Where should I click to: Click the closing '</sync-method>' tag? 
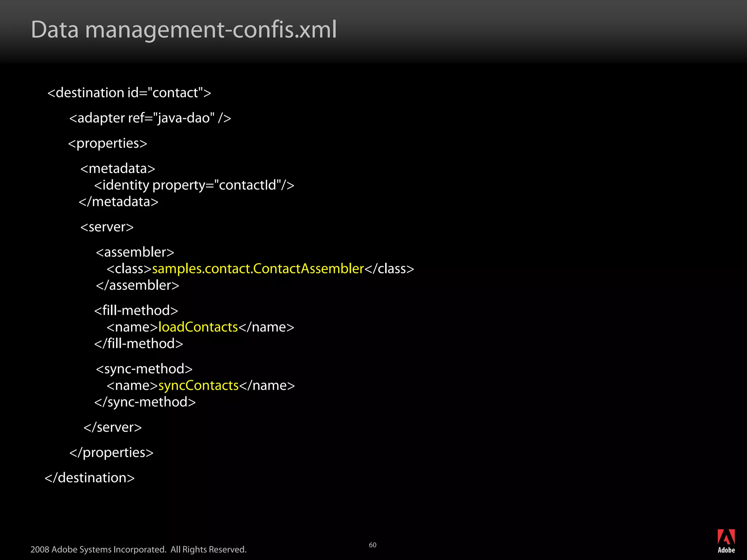pos(145,402)
